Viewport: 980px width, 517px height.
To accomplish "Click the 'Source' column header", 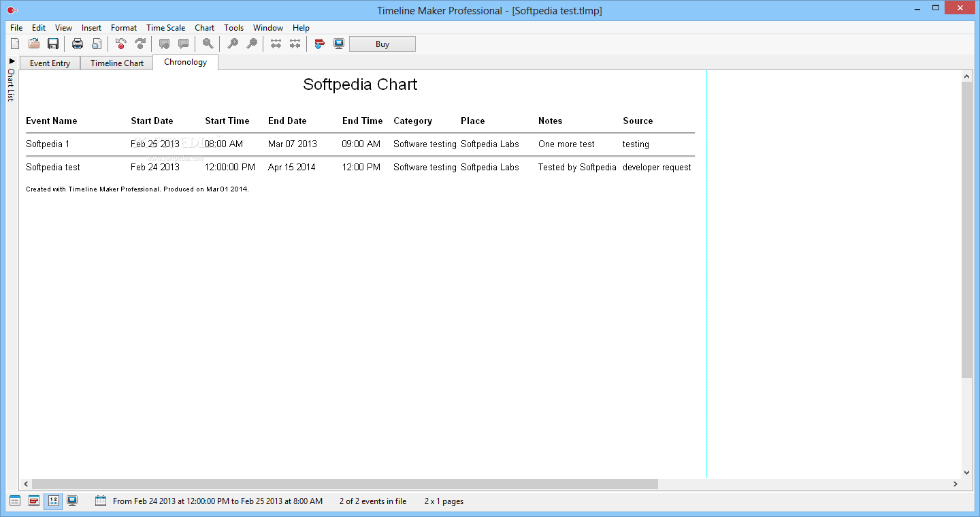I will click(638, 121).
